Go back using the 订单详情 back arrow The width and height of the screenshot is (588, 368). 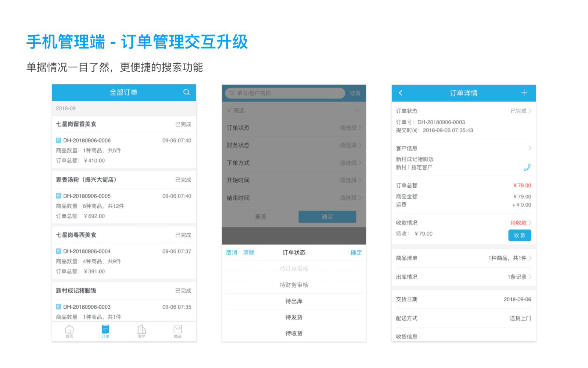(x=401, y=93)
